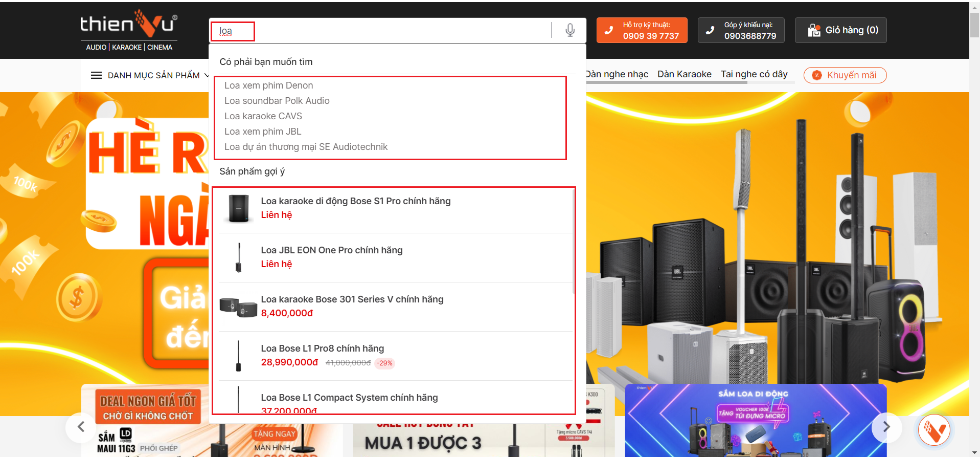Click Liên hệ under Bose S1 Pro
Viewport: 980px width, 457px height.
(277, 215)
